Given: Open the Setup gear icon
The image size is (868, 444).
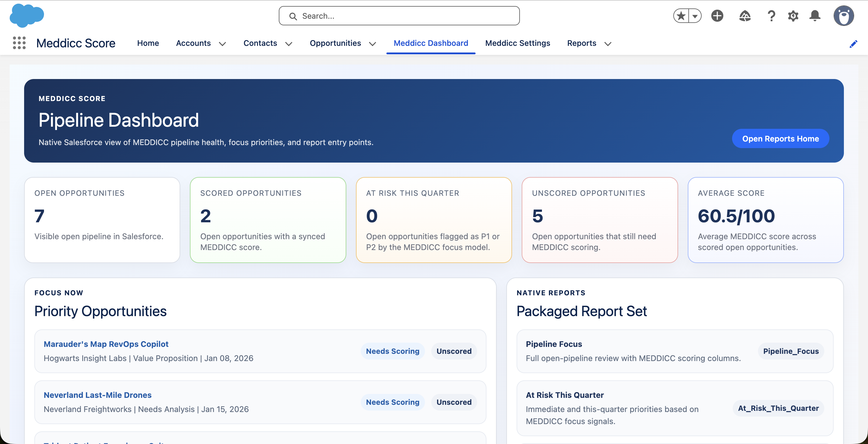Looking at the screenshot, I should [x=793, y=16].
